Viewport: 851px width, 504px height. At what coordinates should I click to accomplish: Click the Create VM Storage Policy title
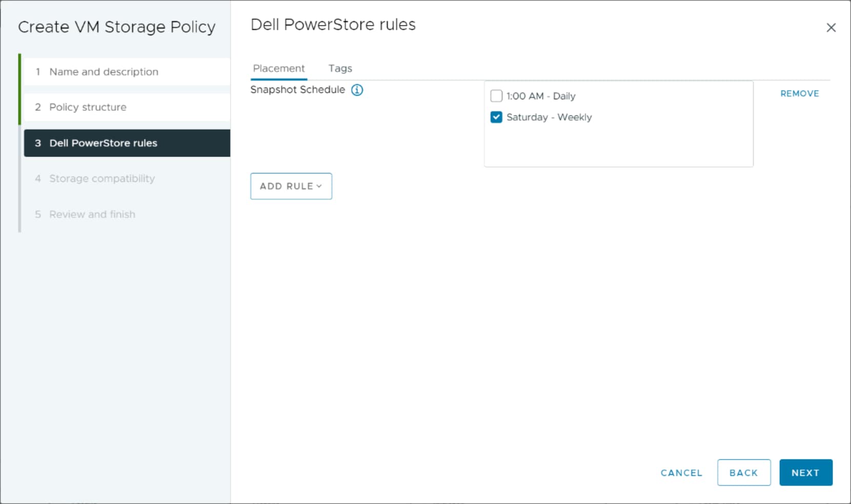tap(117, 27)
